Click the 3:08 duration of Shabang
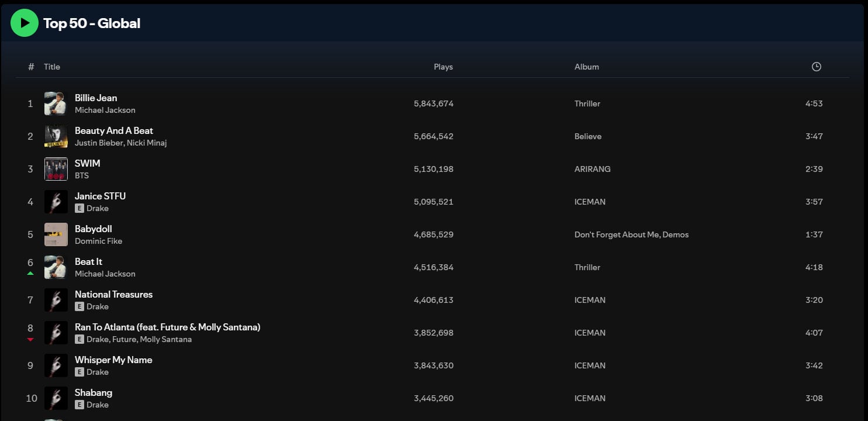 click(814, 398)
